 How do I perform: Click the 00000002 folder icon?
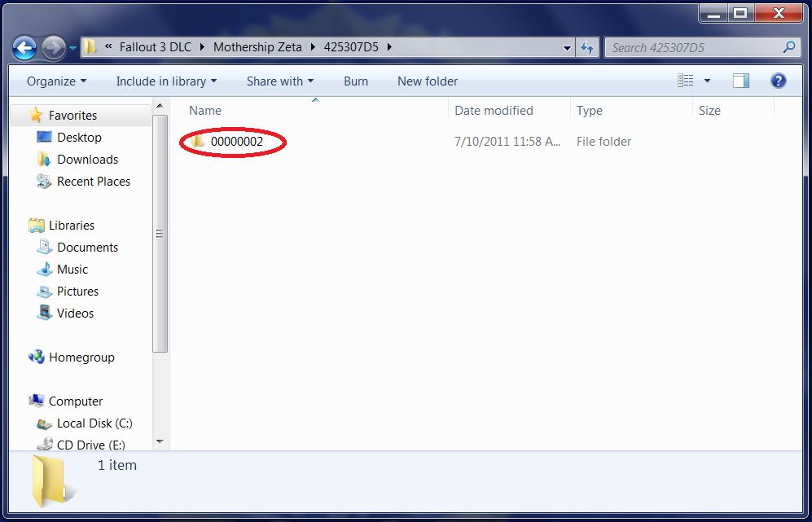pos(197,141)
